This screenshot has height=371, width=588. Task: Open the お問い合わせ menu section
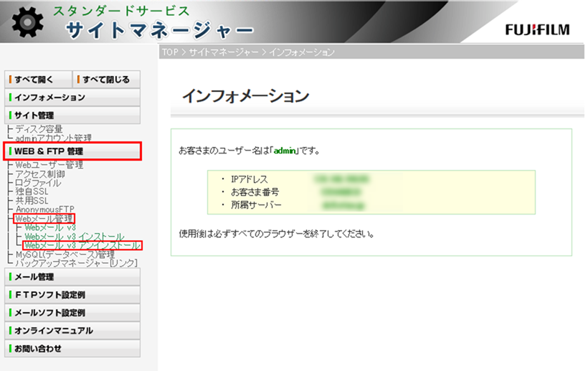coord(72,349)
